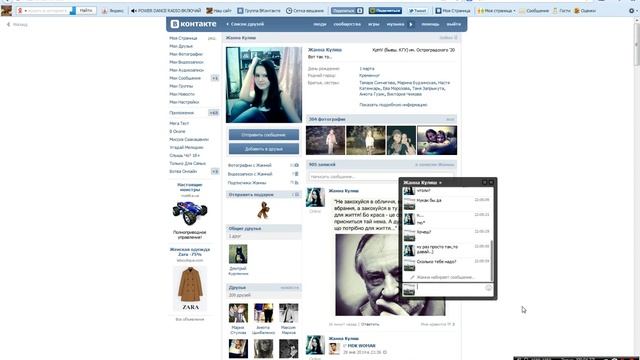Open 'MDK WOMAN' repost source link
The height and width of the screenshot is (360, 640).
tap(361, 346)
